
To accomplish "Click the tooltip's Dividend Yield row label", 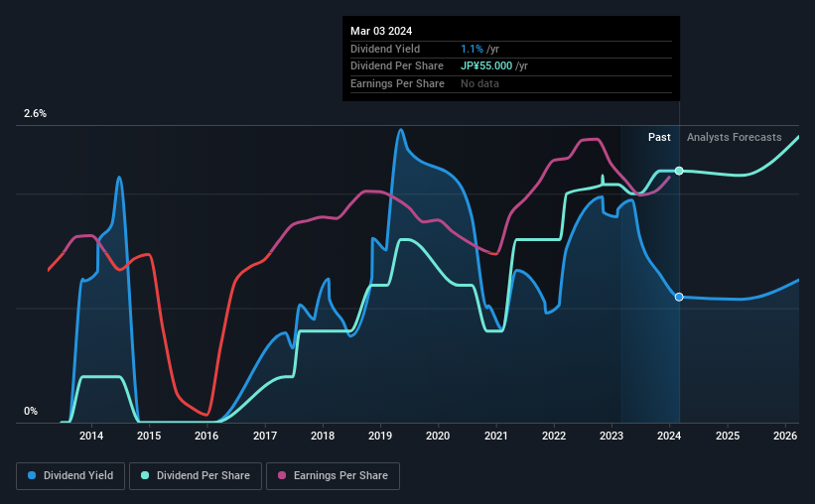I will pyautogui.click(x=385, y=49).
